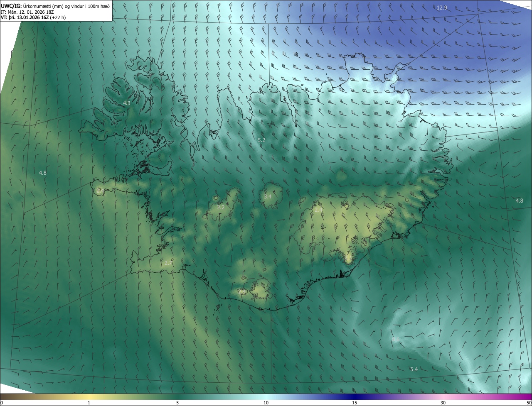Screen dimensions: 532x406
Task: Click the 50 tick on the color scale
Action: [x=529, y=403]
